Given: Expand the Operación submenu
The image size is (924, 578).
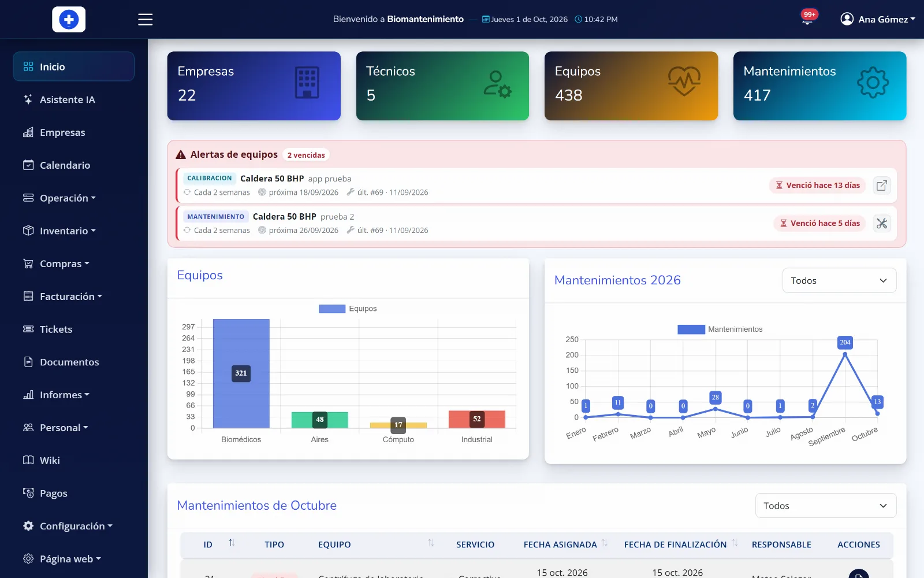Looking at the screenshot, I should coord(74,198).
